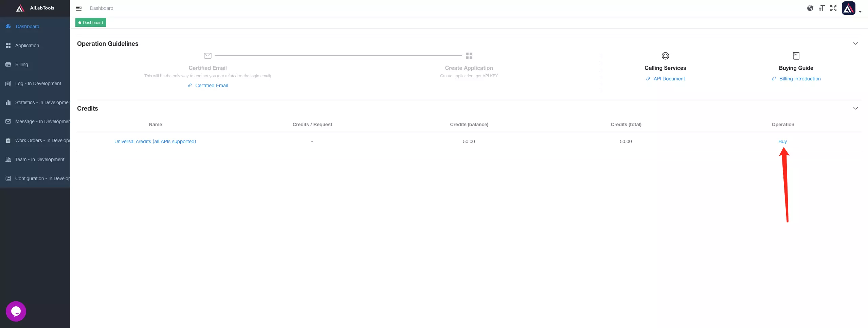Select the green Dashboard tab
This screenshot has height=328, width=868.
tap(91, 22)
